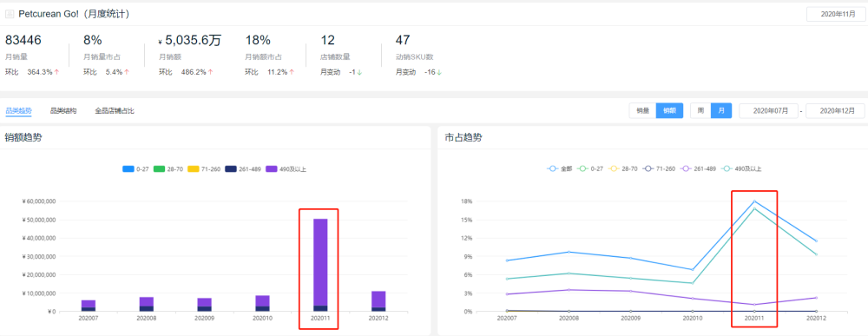This screenshot has width=868, height=336.
Task: Click the 202011 bar in 销额趋势 chart
Action: 320,265
